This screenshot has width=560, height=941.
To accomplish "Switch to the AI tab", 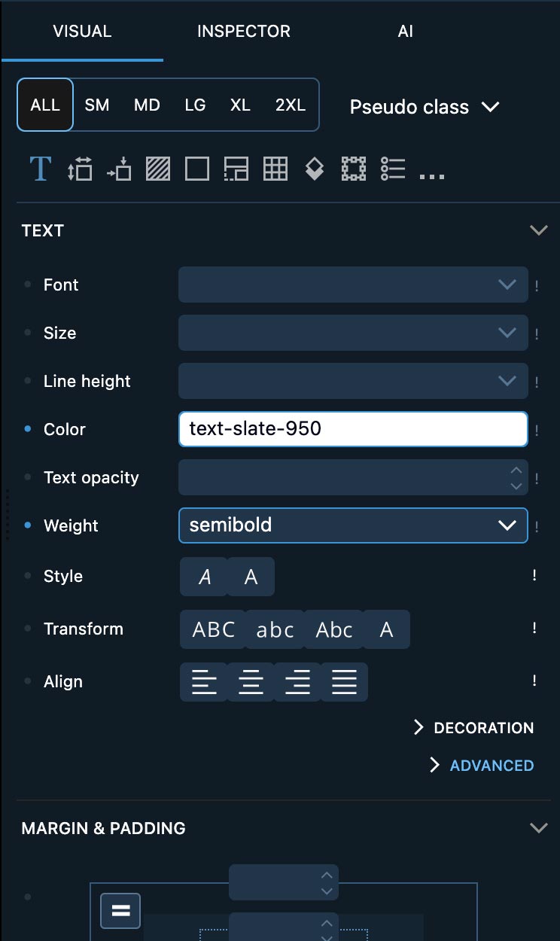I will tap(406, 32).
